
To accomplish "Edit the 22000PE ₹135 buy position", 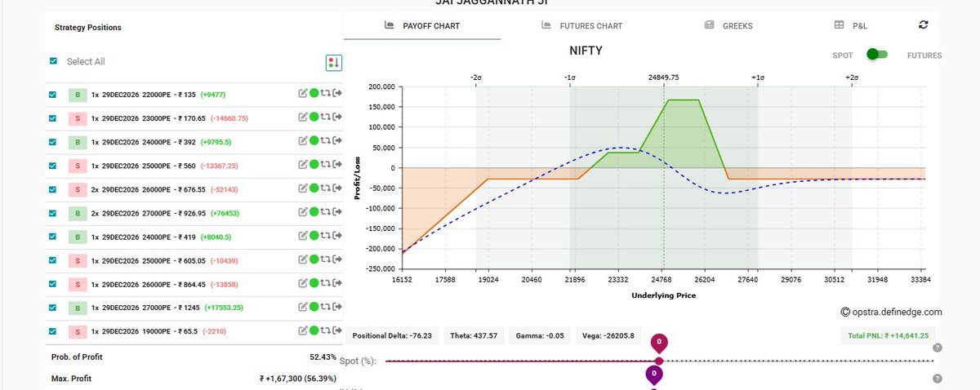I will click(x=303, y=95).
